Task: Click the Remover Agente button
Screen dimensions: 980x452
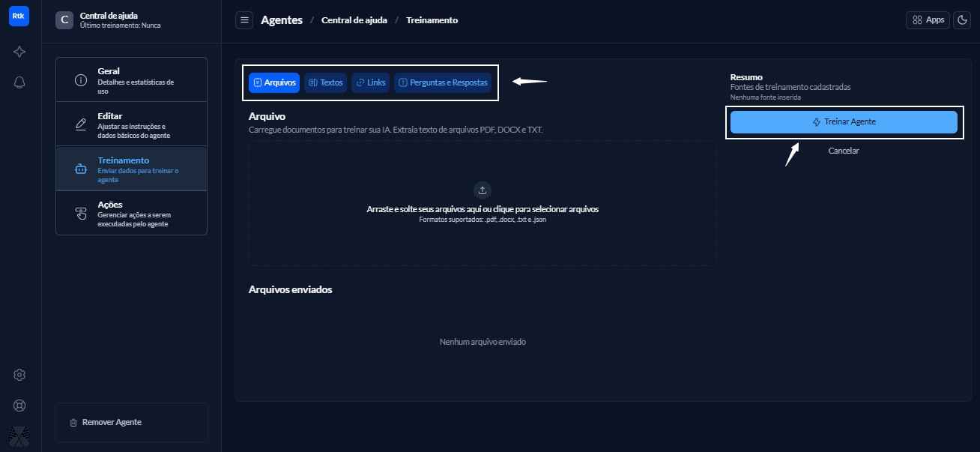Action: coord(131,422)
